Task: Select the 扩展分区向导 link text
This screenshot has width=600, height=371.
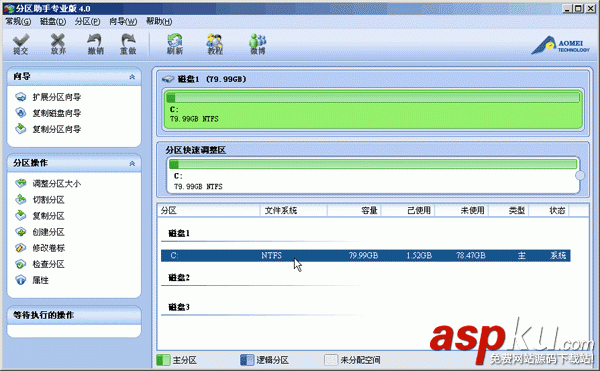Action: coord(57,97)
